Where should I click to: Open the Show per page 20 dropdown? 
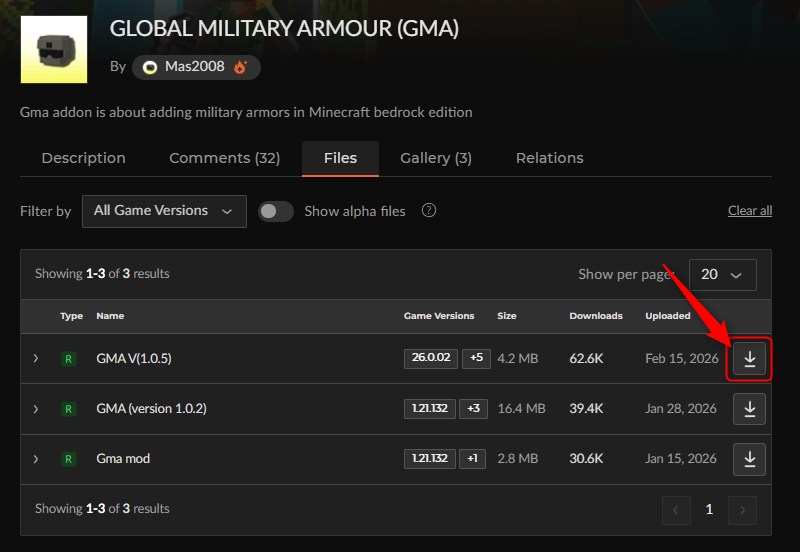pos(722,274)
